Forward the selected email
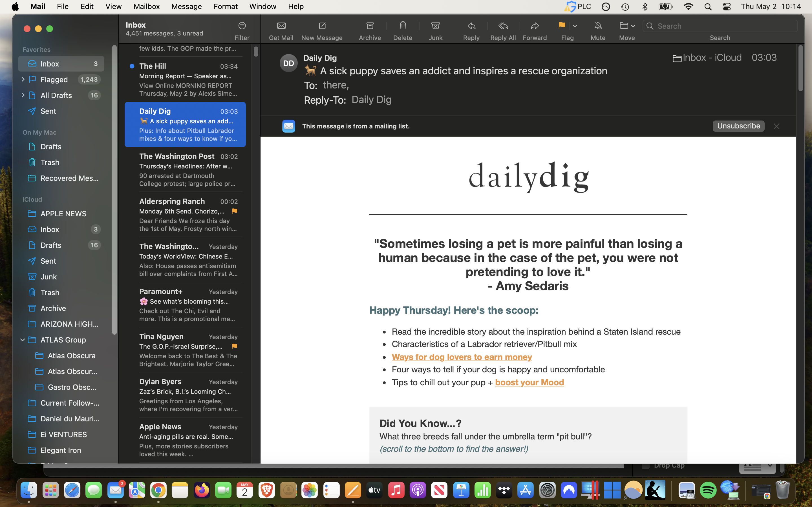 point(535,26)
